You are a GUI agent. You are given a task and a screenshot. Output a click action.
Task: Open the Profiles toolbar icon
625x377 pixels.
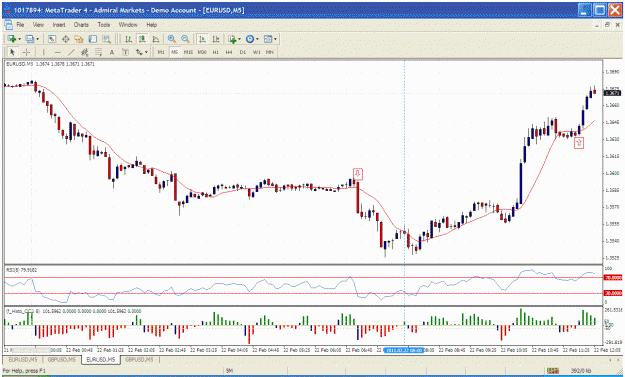29,39
